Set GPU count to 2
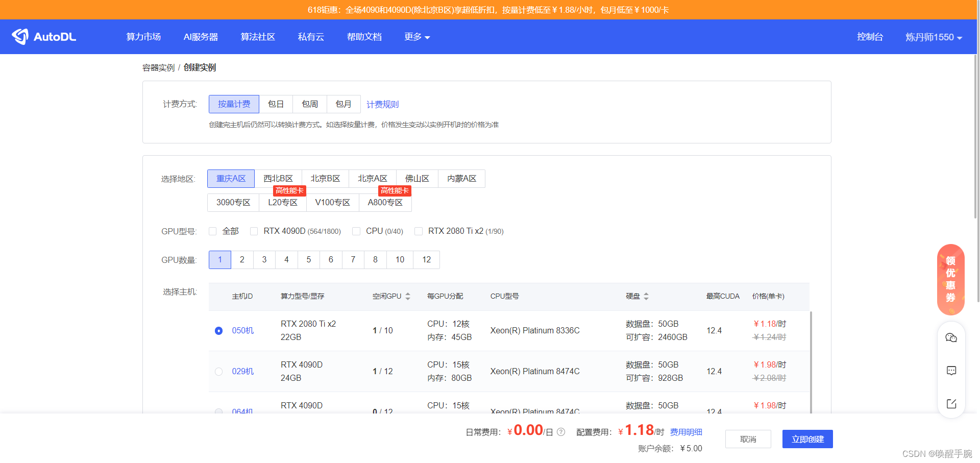 (242, 260)
